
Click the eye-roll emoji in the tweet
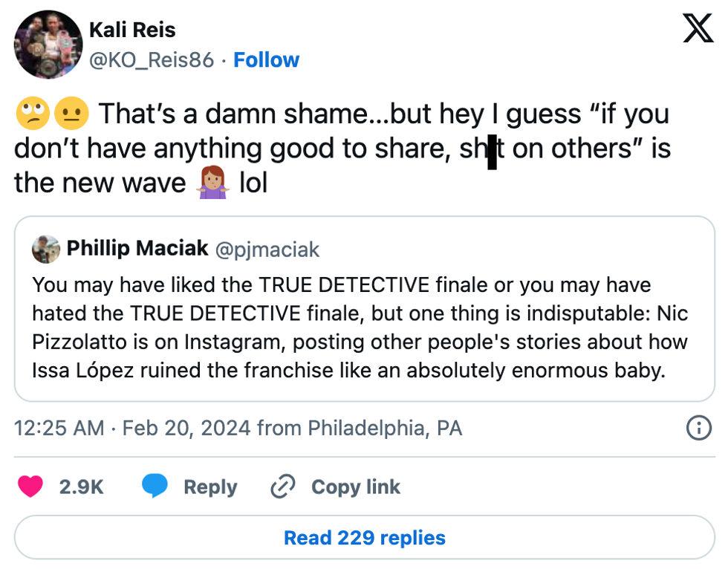[x=32, y=114]
